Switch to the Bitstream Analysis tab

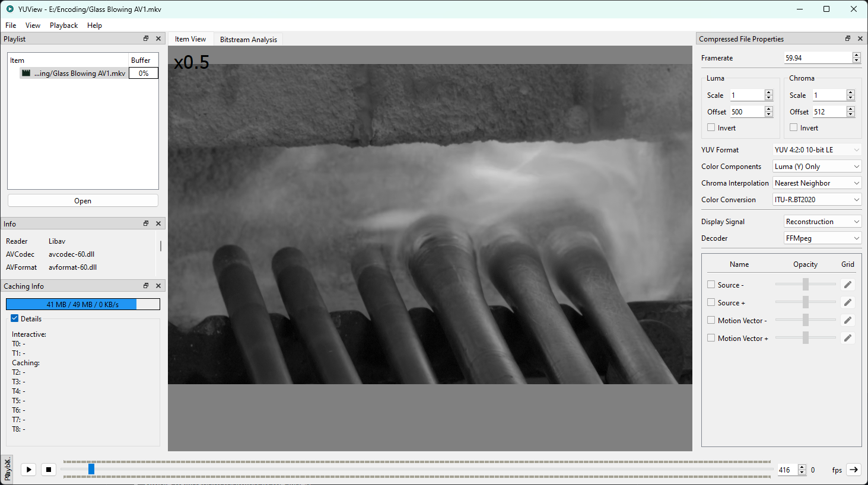[x=248, y=39]
